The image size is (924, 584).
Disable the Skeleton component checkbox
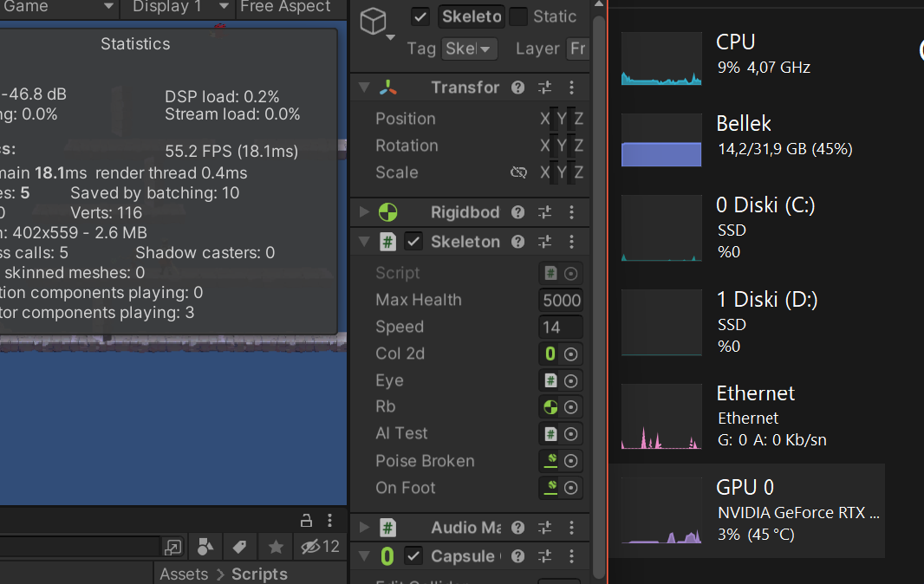click(413, 241)
